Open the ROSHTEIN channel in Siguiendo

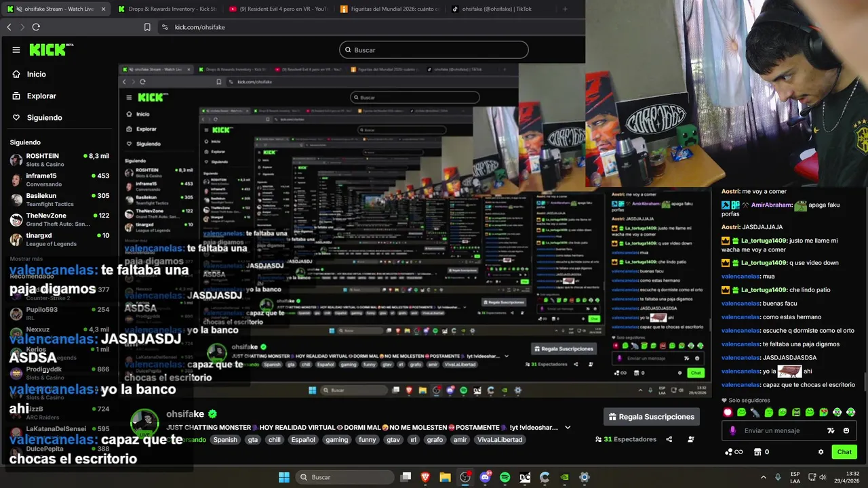click(60, 160)
